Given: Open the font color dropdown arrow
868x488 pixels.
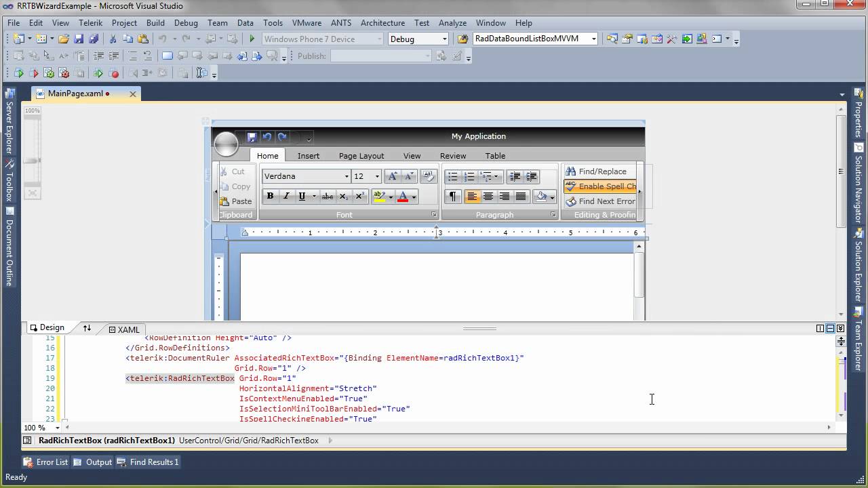Looking at the screenshot, I should point(414,197).
